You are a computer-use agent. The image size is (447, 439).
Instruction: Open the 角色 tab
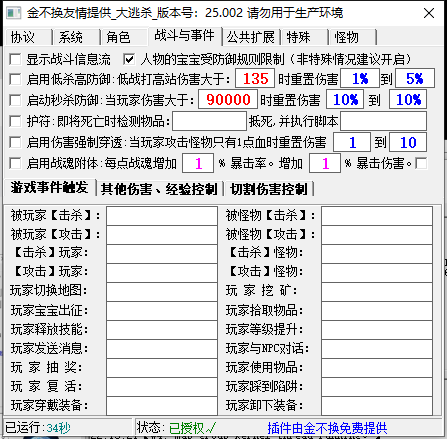[124, 37]
